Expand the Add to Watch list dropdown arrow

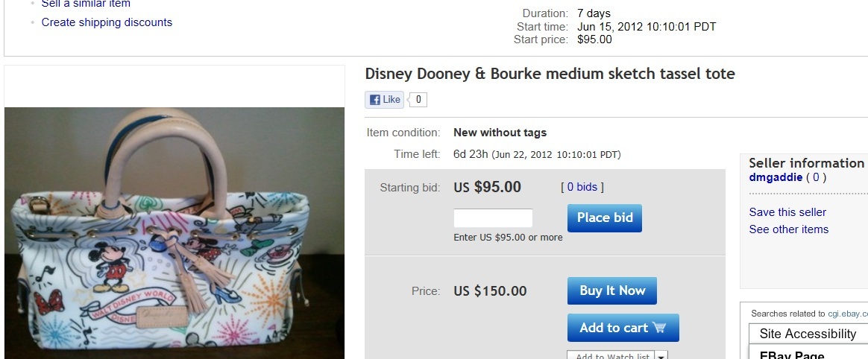point(661,356)
